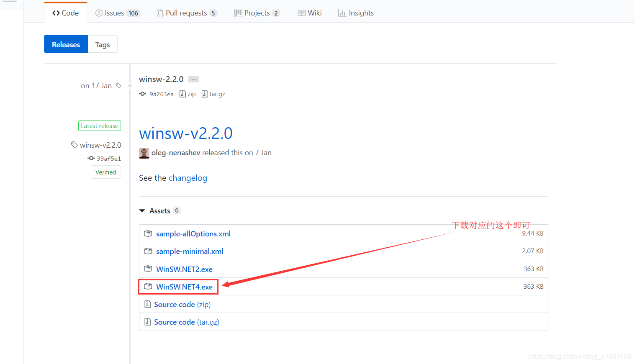Image resolution: width=635 pixels, height=364 pixels.
Task: Click package icon for WinSW.NET2.exe
Action: pyautogui.click(x=148, y=269)
